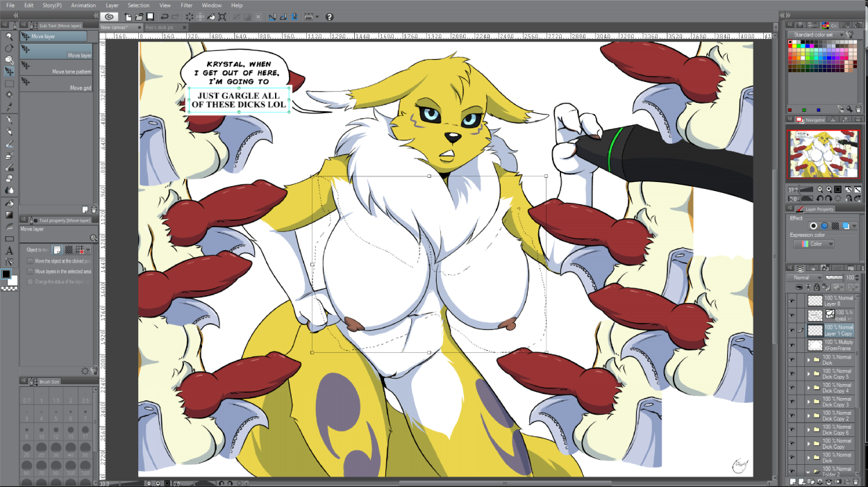868x487 pixels.
Task: Expand the folder layer labeled Copy 5
Action: pyautogui.click(x=808, y=374)
